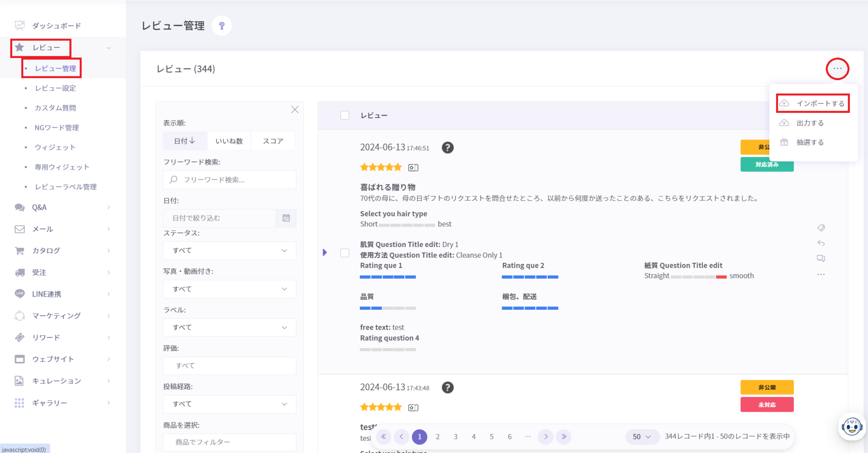868x453 pixels.
Task: Click the フリーワード検索 input field
Action: click(235, 180)
